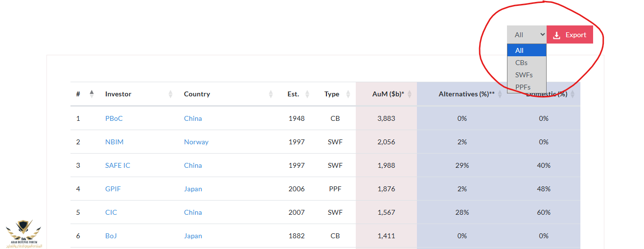The width and height of the screenshot is (644, 249).
Task: Open the GPIF investor link
Action: tap(113, 189)
